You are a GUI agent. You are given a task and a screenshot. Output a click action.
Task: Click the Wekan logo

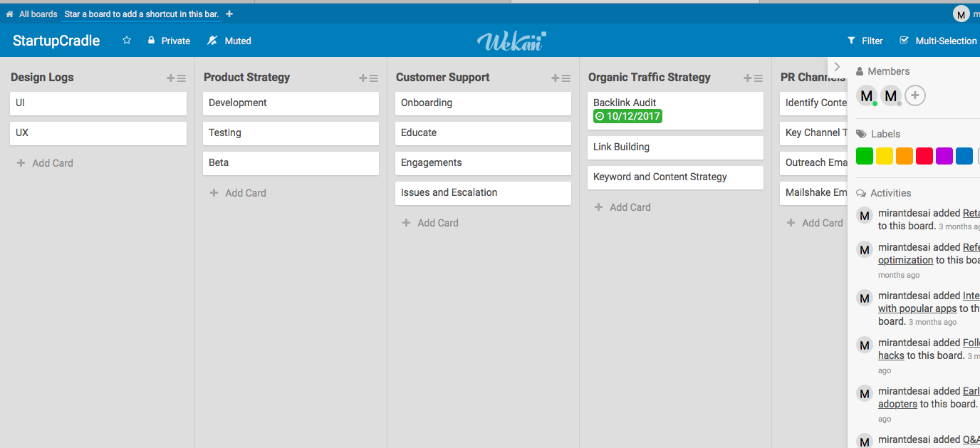tap(511, 41)
